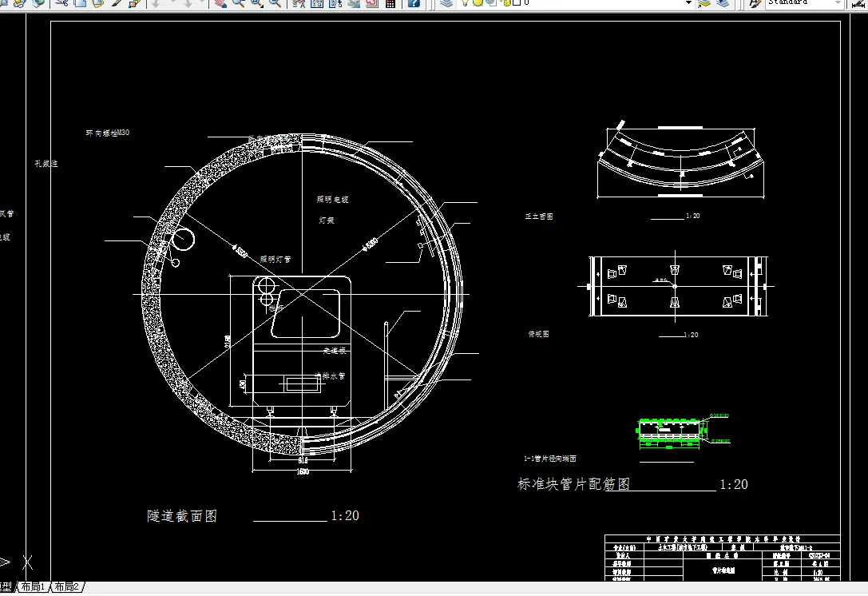The image size is (868, 596).
Task: Open the Properties palette
Action: coord(299,2)
